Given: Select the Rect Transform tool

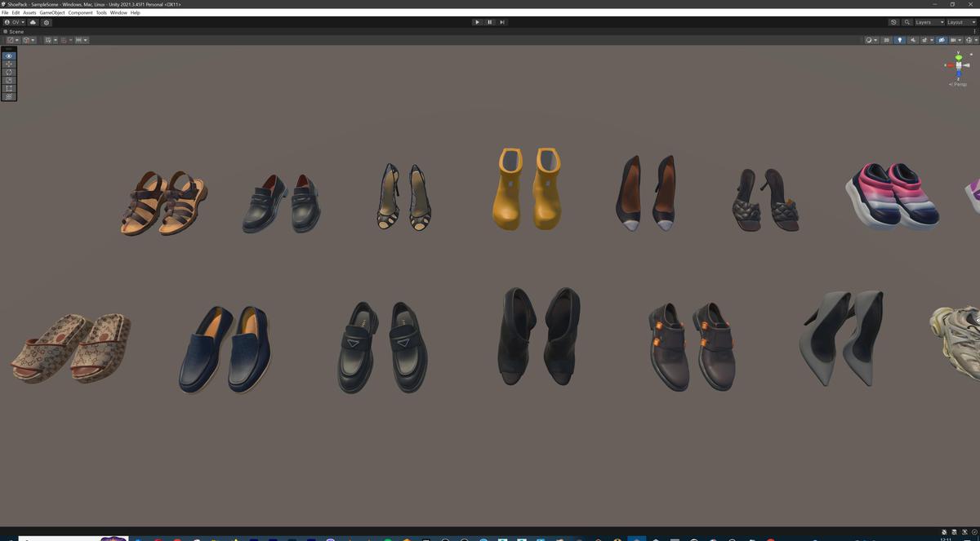Looking at the screenshot, I should (8, 88).
